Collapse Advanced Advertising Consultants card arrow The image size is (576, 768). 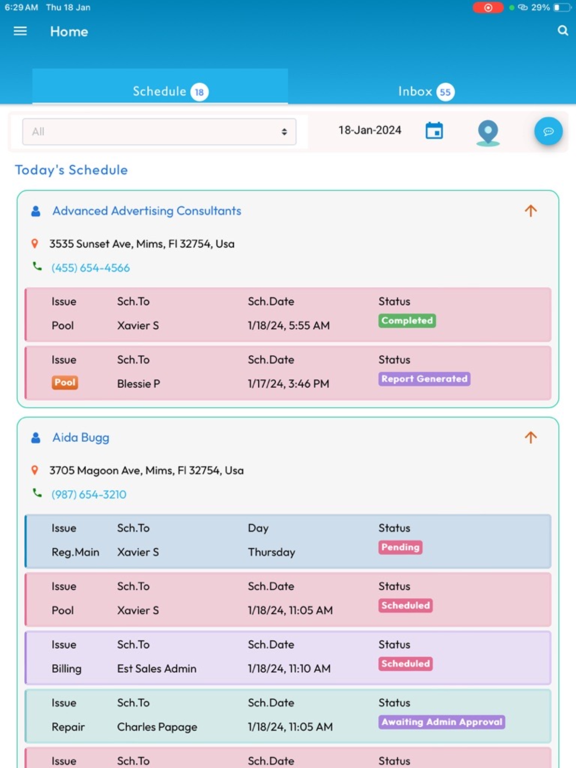coord(530,211)
